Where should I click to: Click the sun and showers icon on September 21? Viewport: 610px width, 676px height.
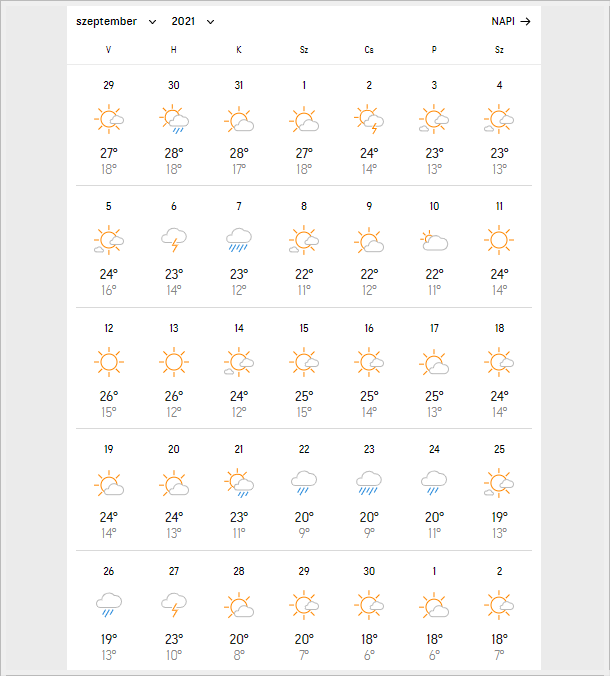[239, 484]
